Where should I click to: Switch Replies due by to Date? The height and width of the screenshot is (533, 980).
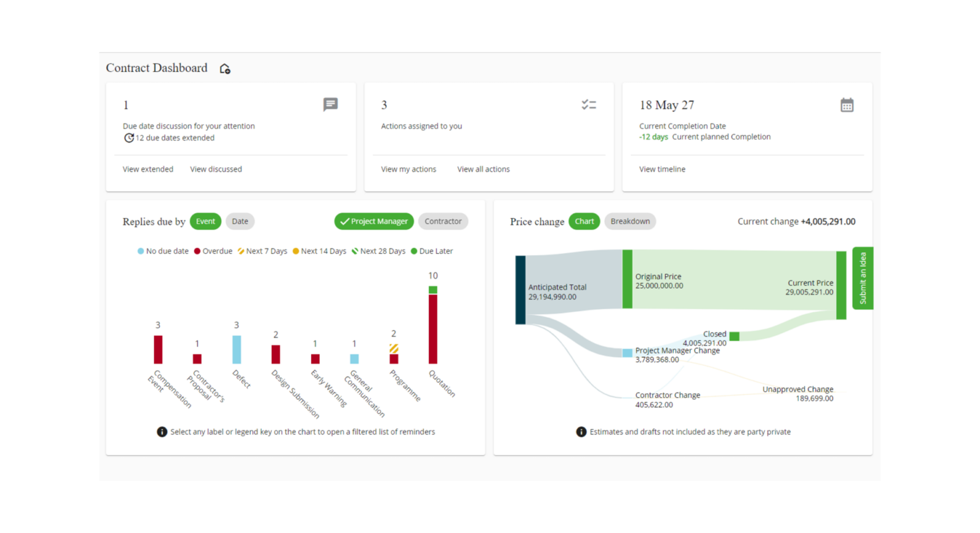coord(240,221)
